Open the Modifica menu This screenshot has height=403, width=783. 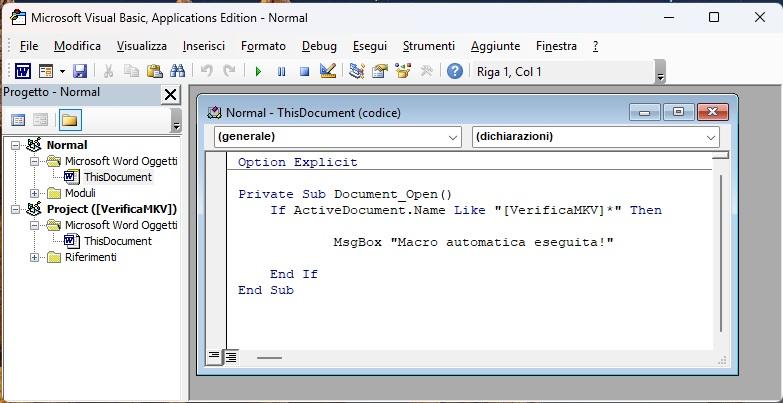click(x=77, y=46)
